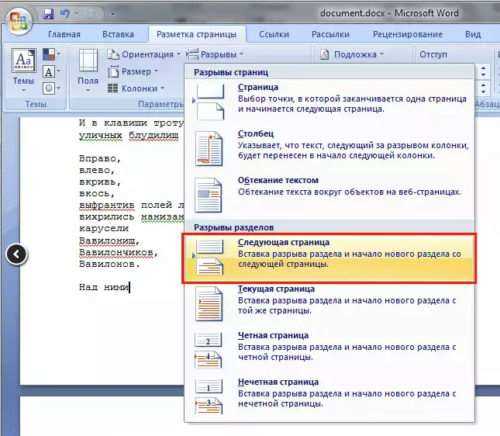Click the word 'вкривь,' in document

click(x=100, y=182)
